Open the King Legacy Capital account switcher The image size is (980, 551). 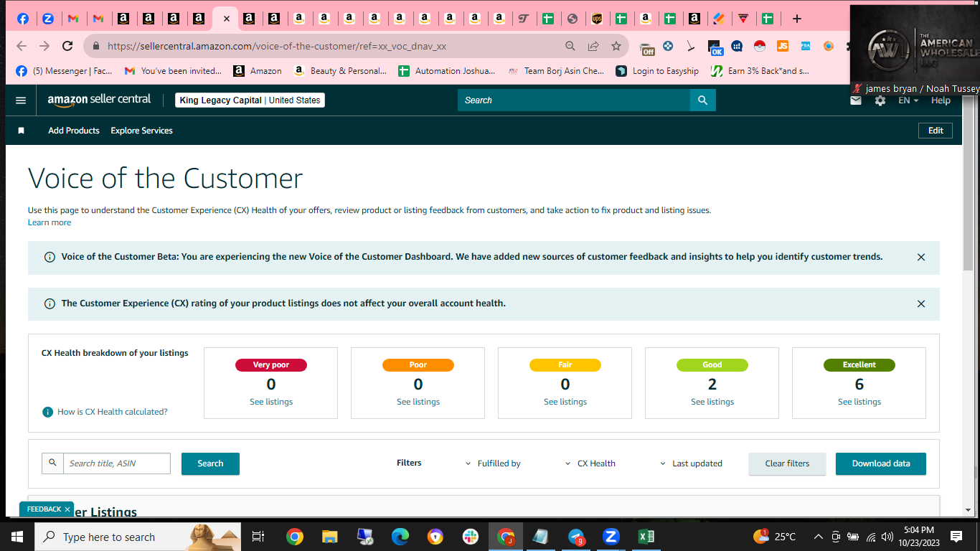250,100
